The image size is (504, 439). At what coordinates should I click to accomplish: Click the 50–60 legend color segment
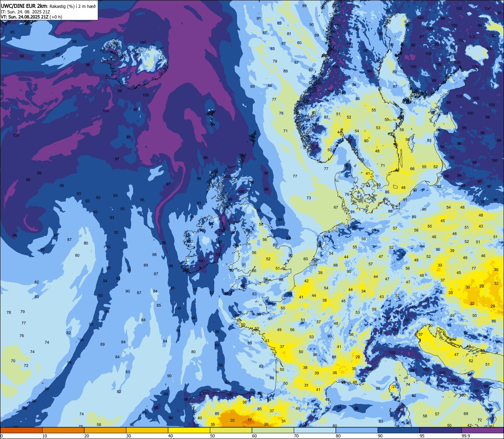pos(231,430)
